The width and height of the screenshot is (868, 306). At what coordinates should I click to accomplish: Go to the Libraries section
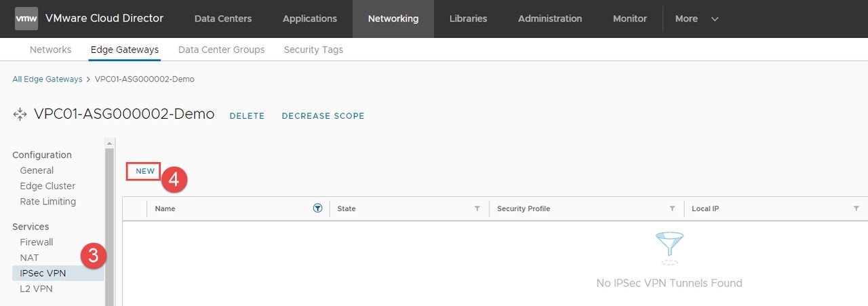click(x=468, y=19)
